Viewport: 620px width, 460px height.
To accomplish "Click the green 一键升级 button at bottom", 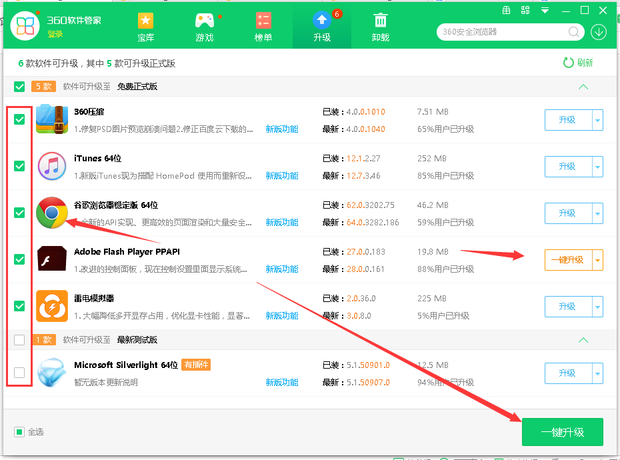I will point(562,432).
